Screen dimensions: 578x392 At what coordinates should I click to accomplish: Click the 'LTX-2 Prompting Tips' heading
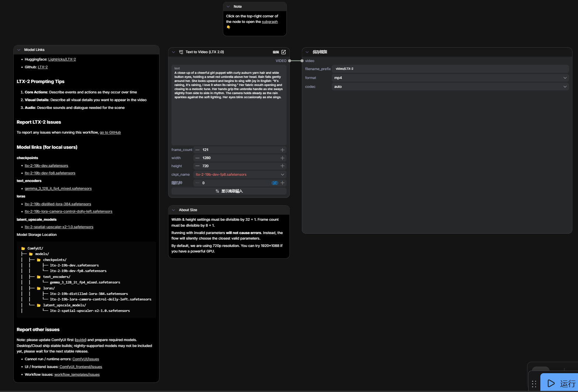tap(41, 82)
